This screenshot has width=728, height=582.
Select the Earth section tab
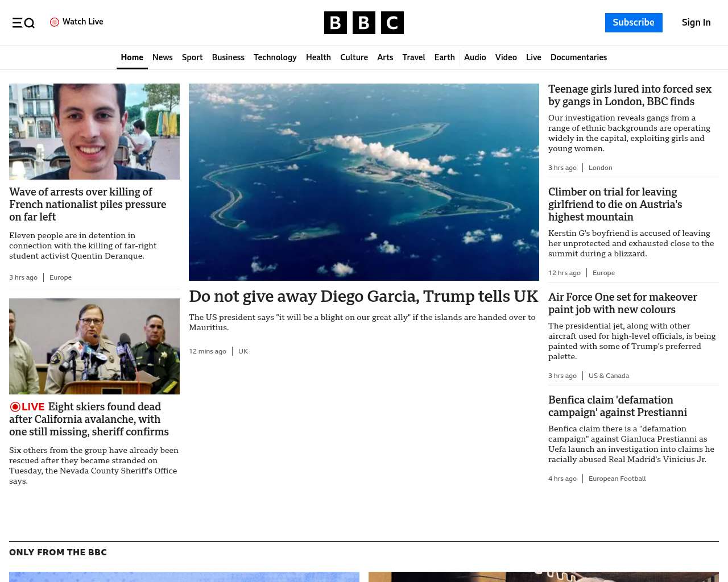pyautogui.click(x=444, y=57)
